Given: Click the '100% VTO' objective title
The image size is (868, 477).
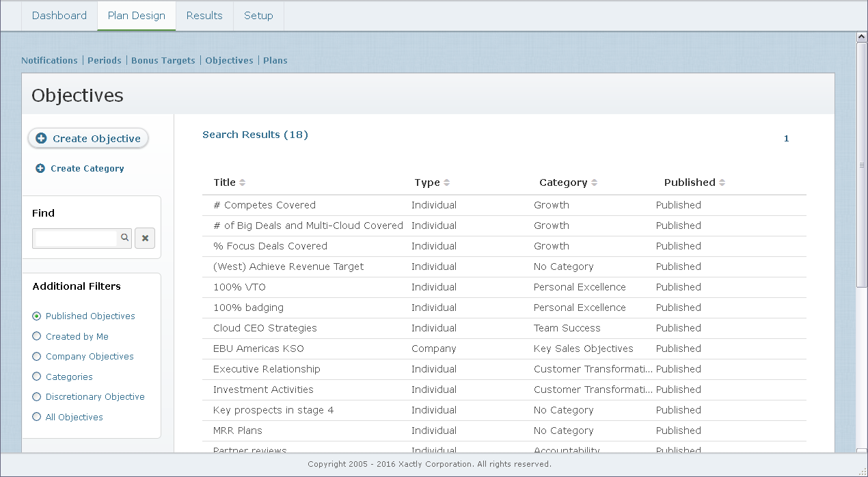Looking at the screenshot, I should tap(239, 287).
